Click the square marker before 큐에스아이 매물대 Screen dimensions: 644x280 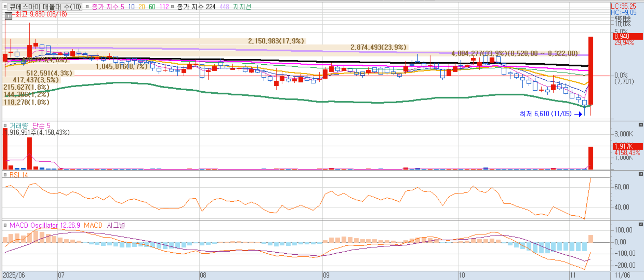coord(5,7)
